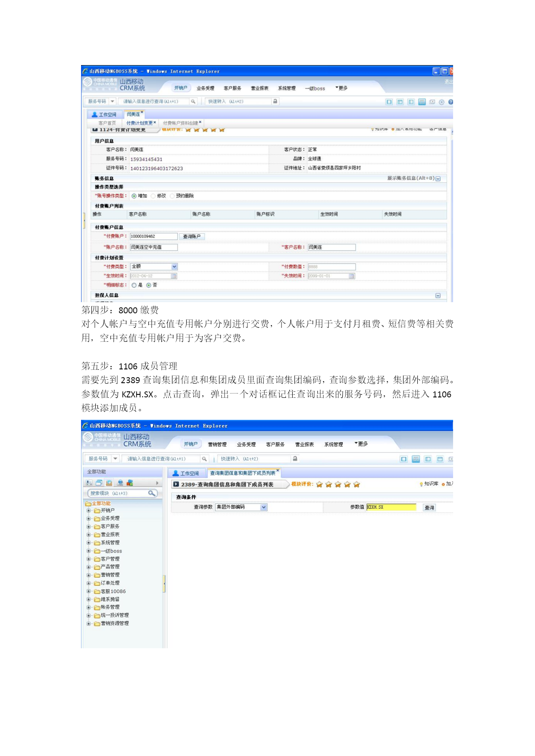
Task: Click the 查询账户 button
Action: (x=192, y=236)
